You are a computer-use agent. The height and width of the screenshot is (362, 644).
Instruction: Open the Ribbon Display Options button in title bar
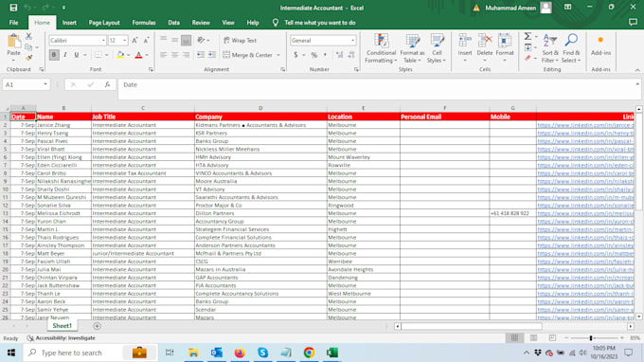567,8
